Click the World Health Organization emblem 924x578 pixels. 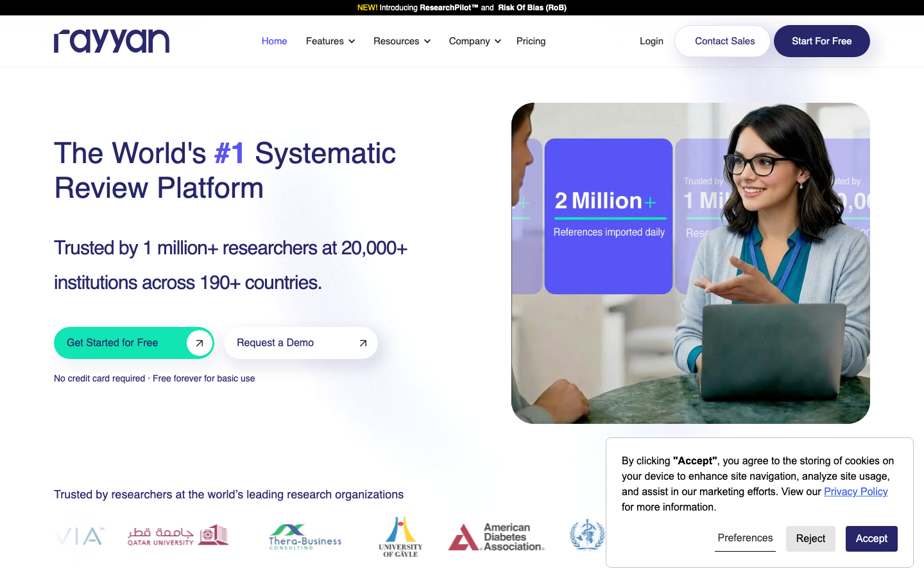pos(587,535)
